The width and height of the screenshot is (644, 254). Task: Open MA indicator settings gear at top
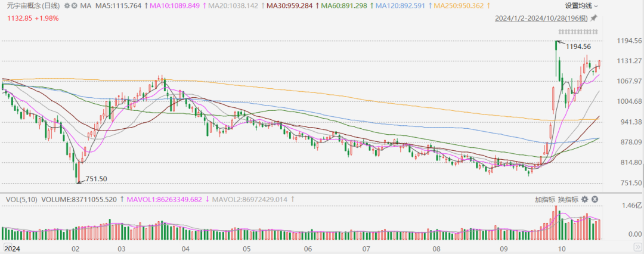pos(67,6)
